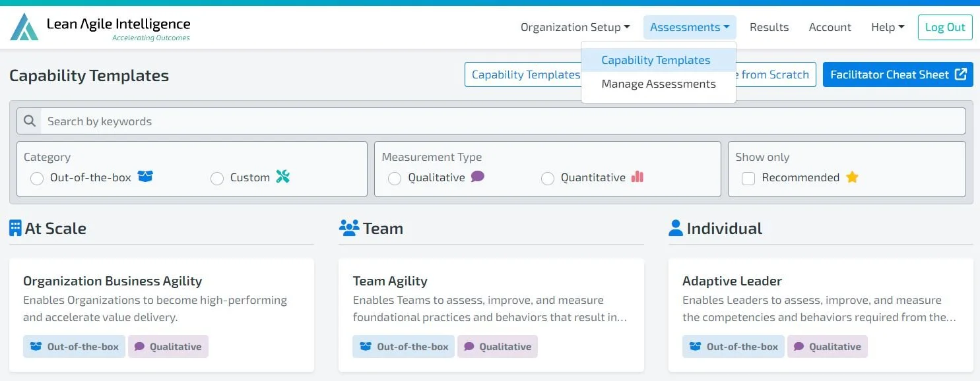Screen dimensions: 980x381
Task: Click the Measurement Type filter label
Action: pos(432,157)
